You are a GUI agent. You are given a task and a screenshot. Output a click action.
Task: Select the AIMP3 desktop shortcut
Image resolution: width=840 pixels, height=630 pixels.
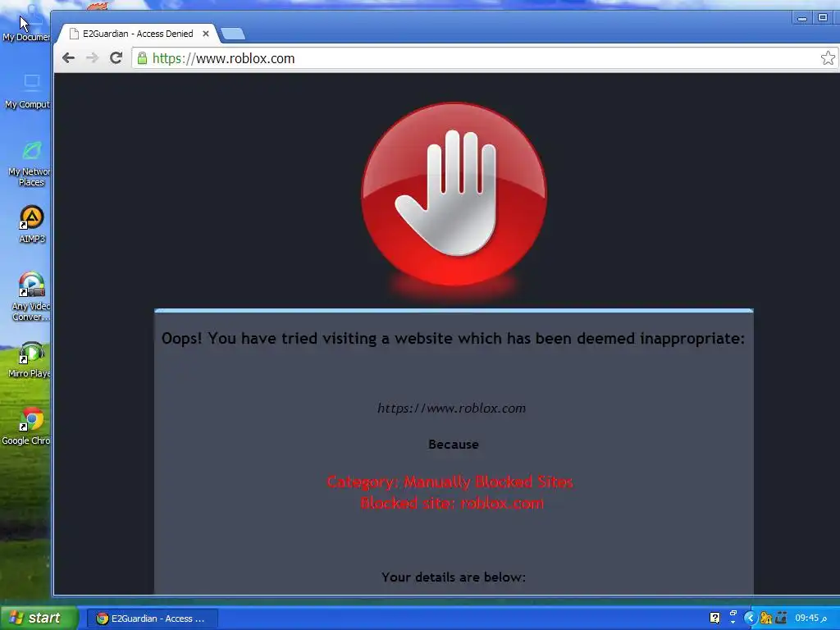(x=32, y=225)
